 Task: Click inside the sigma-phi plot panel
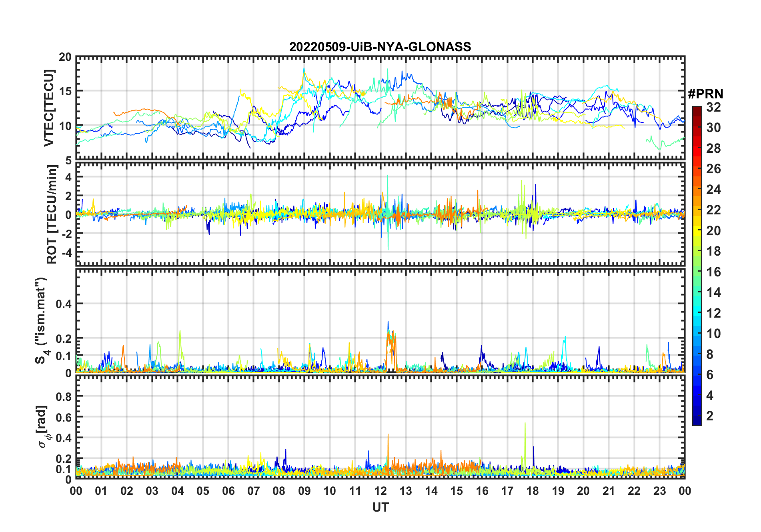tap(380, 427)
